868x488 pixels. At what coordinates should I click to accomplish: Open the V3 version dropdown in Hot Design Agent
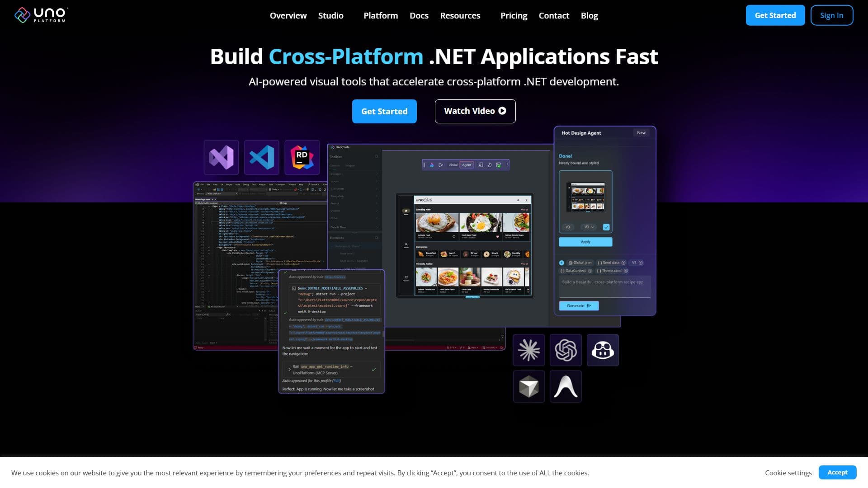pyautogui.click(x=589, y=227)
